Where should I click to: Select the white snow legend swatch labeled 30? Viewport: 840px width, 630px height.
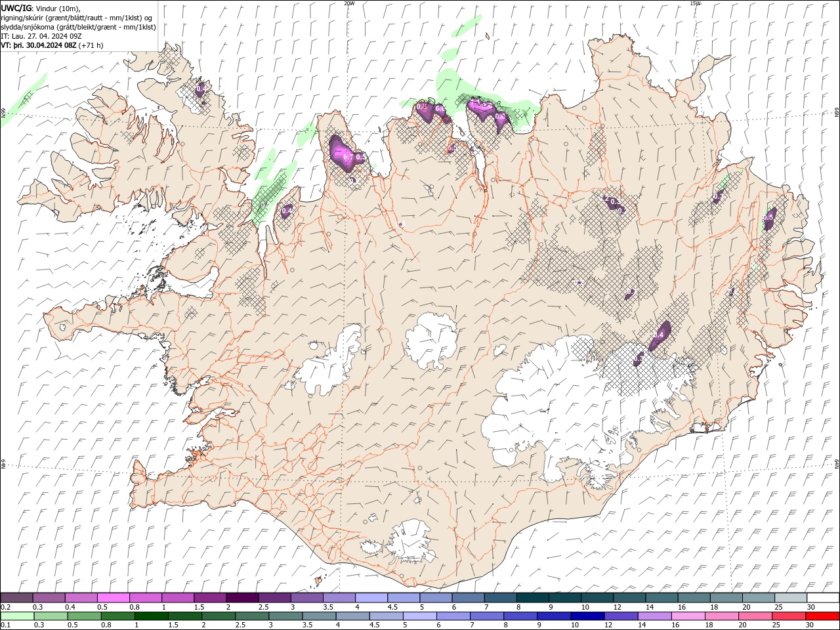tap(822, 598)
